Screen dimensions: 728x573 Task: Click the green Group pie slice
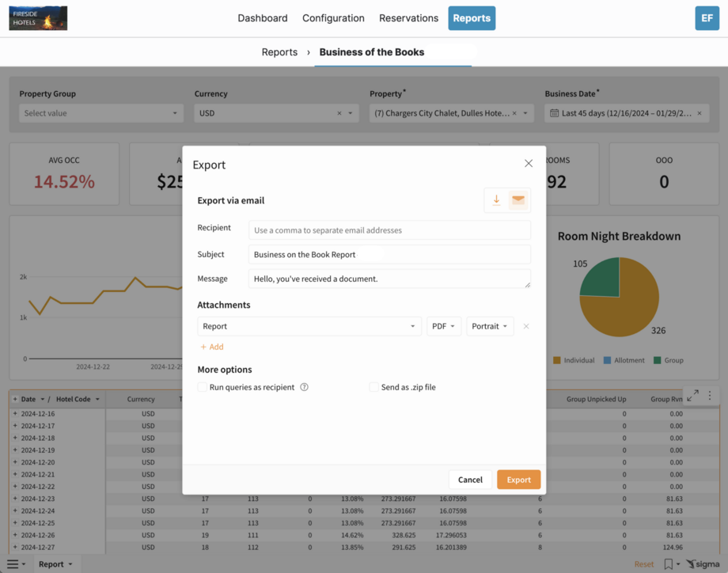click(604, 279)
